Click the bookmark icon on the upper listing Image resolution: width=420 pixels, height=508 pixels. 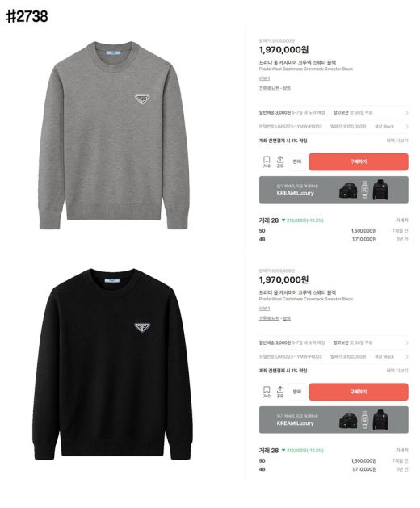[x=267, y=160]
